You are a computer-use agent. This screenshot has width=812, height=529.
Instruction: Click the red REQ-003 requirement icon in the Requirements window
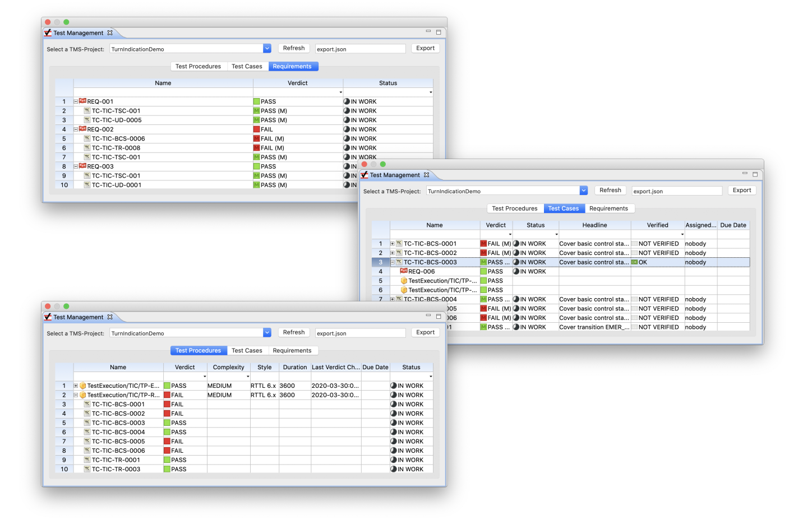[82, 166]
